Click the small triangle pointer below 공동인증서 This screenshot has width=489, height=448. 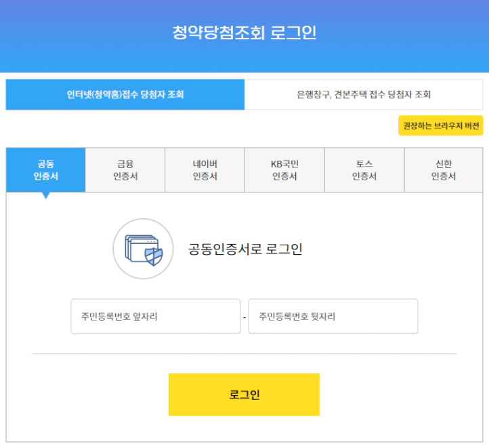(46, 196)
